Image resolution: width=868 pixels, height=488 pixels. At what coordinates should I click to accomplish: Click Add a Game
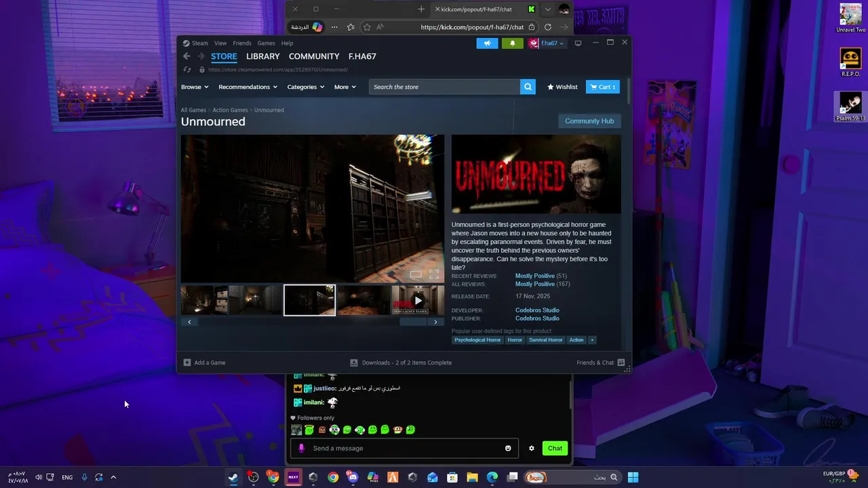pos(204,363)
